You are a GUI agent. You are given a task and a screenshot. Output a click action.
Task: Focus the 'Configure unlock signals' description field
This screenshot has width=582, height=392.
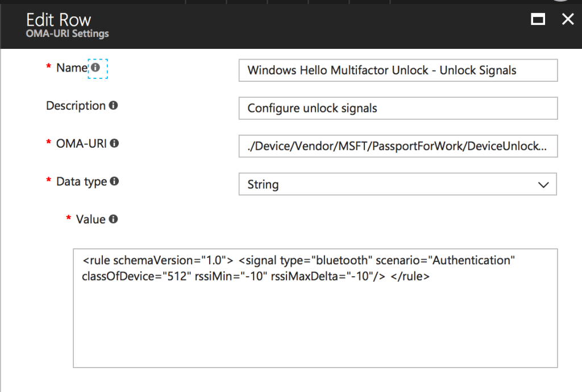pyautogui.click(x=398, y=109)
